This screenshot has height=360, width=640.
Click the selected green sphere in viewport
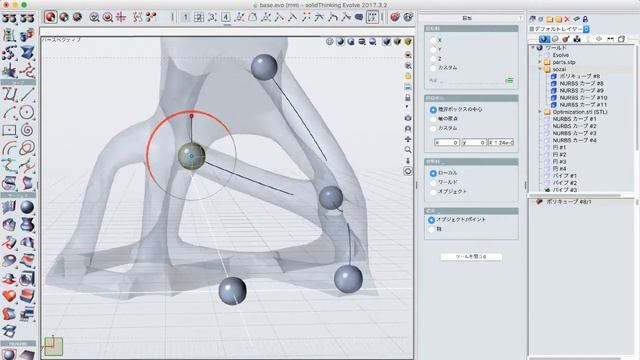coord(191,156)
